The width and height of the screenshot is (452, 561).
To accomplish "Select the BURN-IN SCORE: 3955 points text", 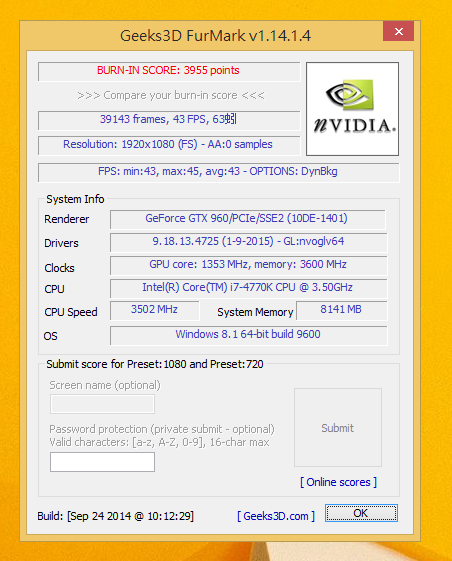I will point(168,70).
